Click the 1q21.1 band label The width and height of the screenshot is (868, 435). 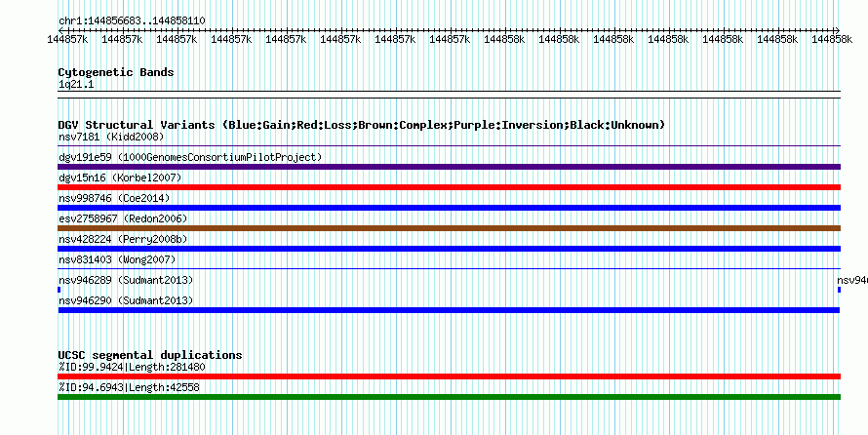(x=76, y=84)
